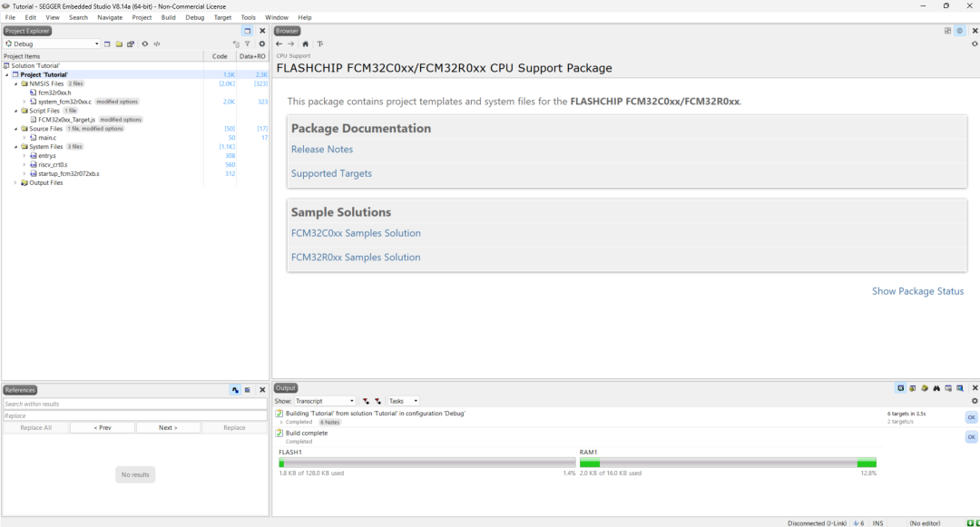
Task: Select the startup_fcm32r072xb.s file
Action: click(x=69, y=173)
